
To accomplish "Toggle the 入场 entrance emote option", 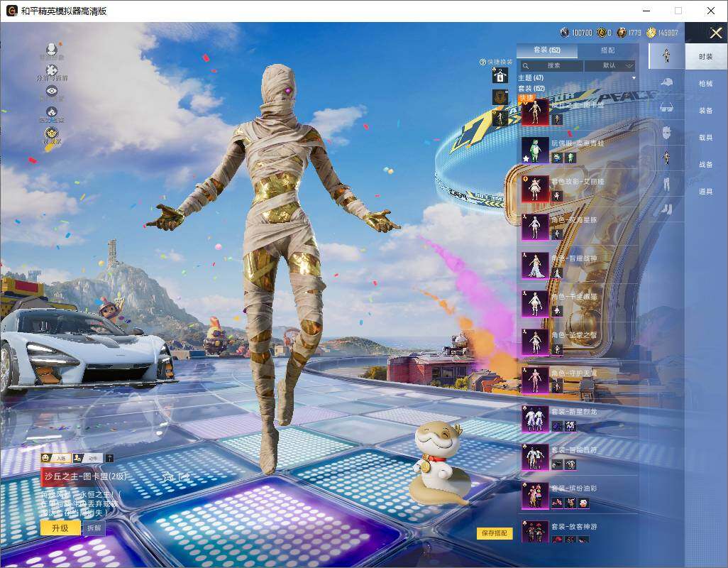I will [55, 458].
